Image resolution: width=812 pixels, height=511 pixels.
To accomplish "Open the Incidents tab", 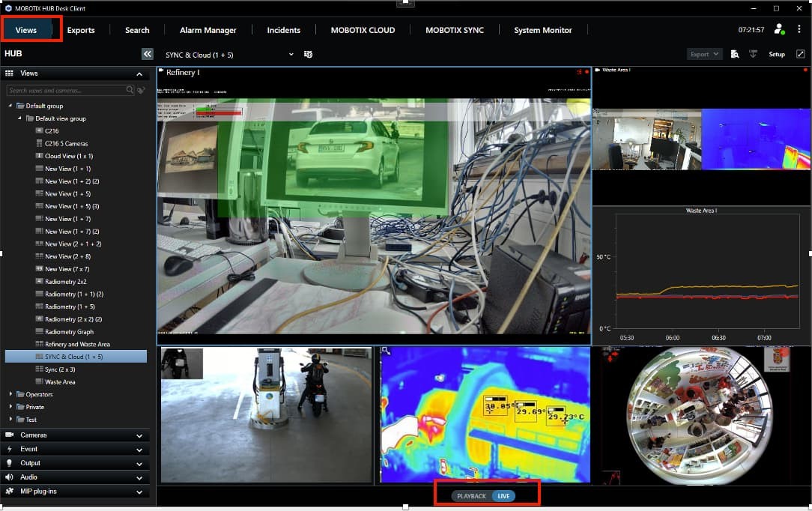I will (x=283, y=30).
